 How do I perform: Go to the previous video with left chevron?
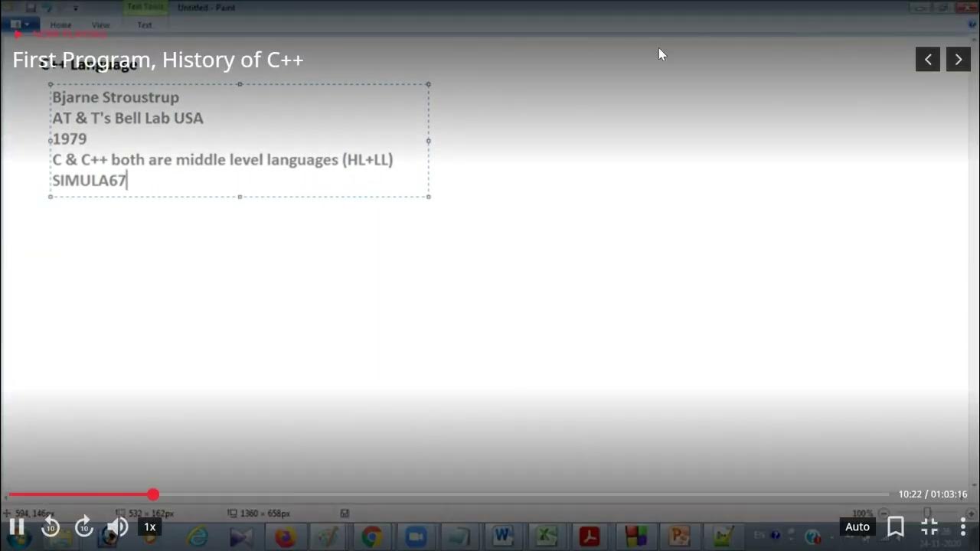[928, 59]
